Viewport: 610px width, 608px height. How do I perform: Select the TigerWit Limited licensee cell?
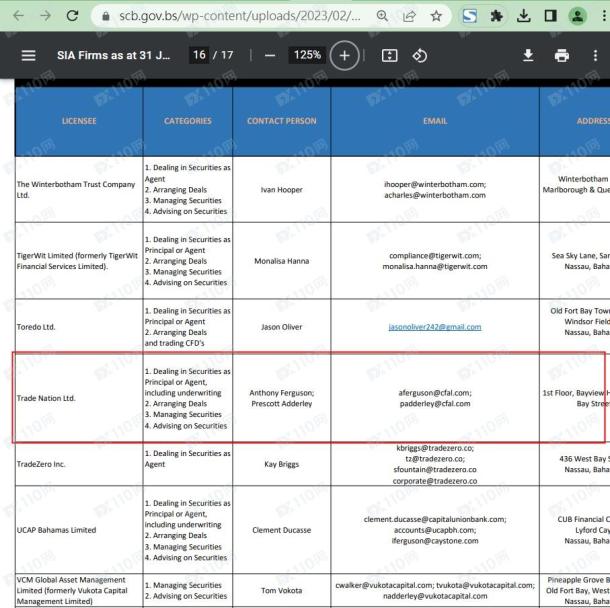[x=77, y=261]
